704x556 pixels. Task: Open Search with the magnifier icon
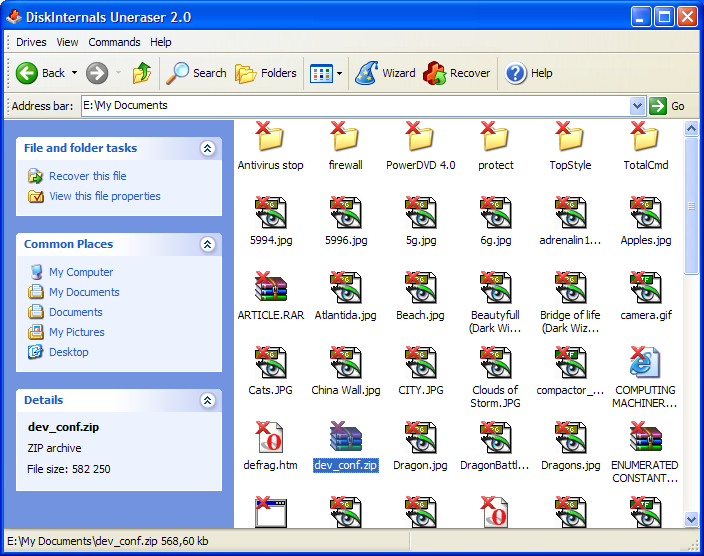(x=177, y=73)
